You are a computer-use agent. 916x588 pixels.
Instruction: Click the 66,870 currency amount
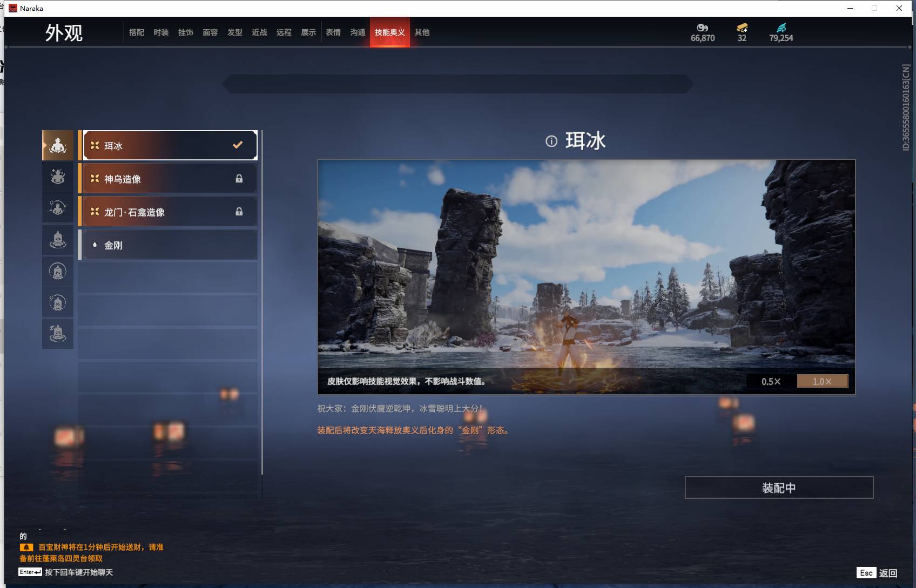[x=702, y=38]
